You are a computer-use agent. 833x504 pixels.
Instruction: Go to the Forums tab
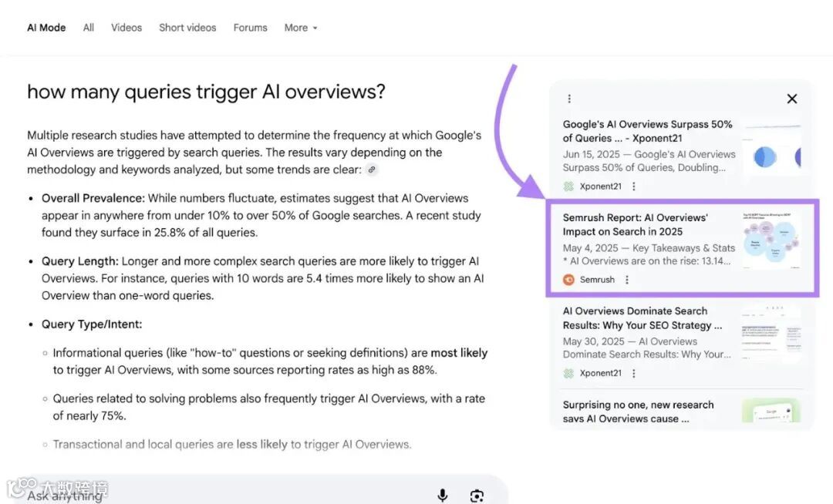250,28
